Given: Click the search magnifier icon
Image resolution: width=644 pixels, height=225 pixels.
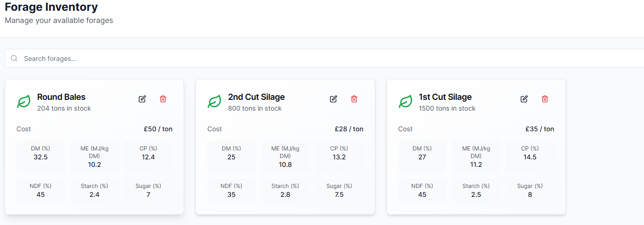Looking at the screenshot, I should [14, 58].
